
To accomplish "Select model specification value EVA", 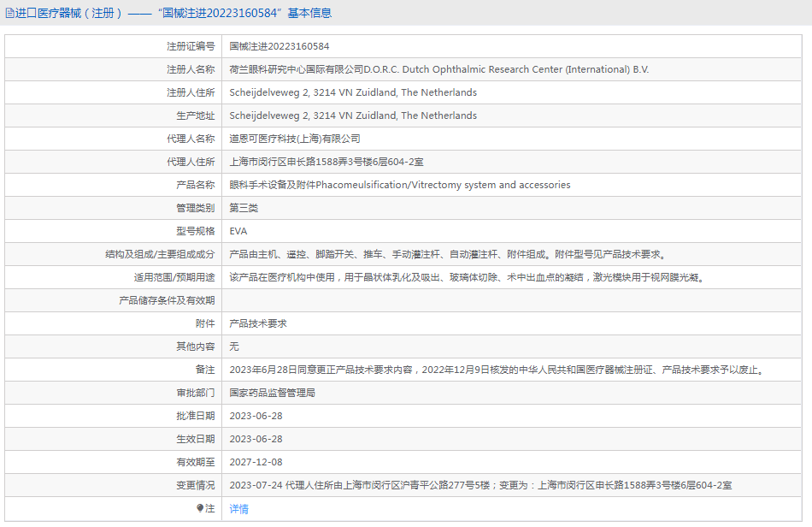I will [x=238, y=231].
